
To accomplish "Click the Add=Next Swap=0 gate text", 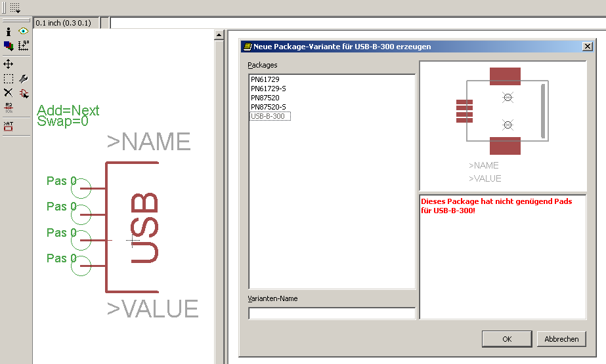I will pyautogui.click(x=68, y=115).
